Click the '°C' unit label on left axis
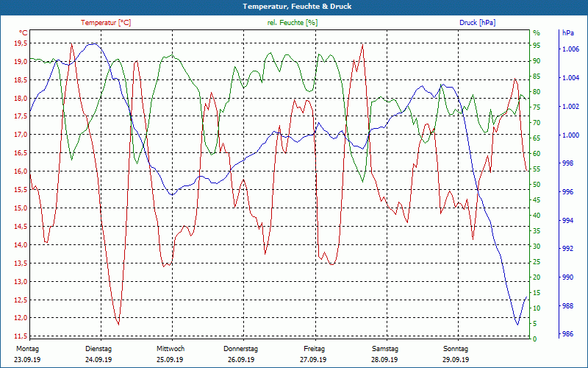 coord(24,33)
